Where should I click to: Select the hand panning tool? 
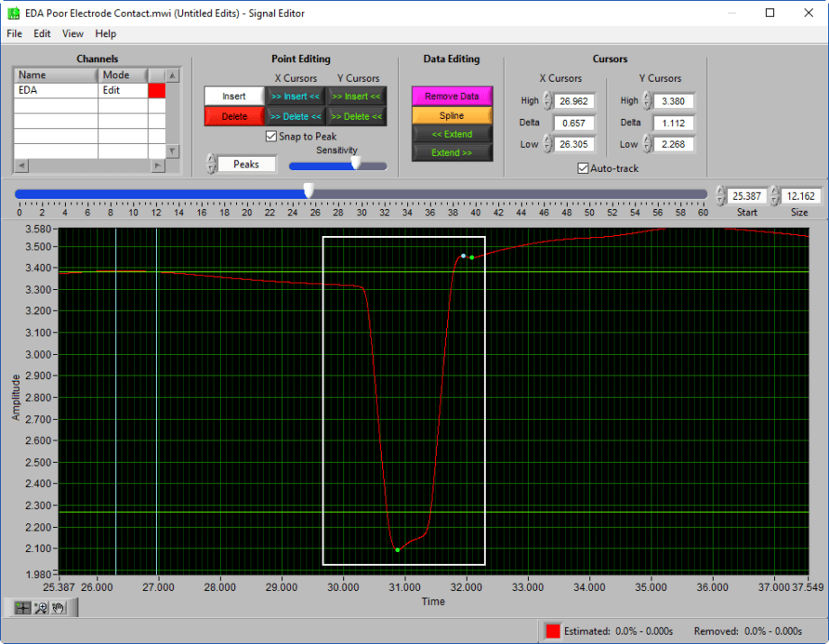point(58,607)
